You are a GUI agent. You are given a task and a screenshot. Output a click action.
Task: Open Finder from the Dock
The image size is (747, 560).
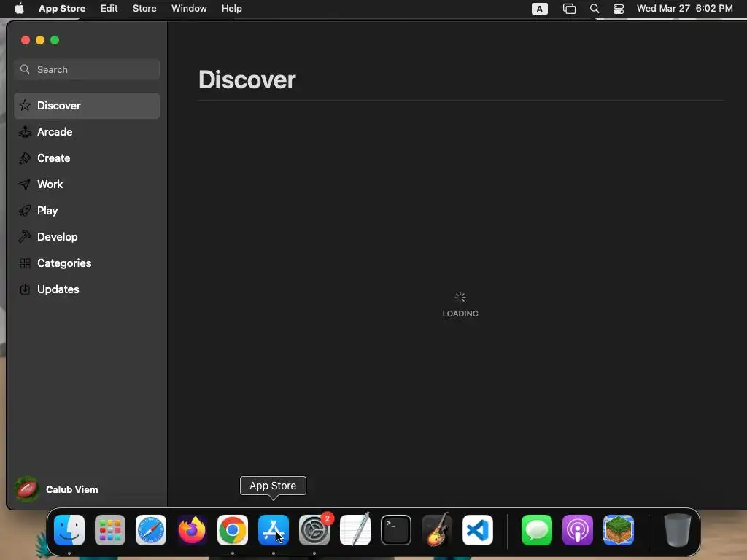69,530
